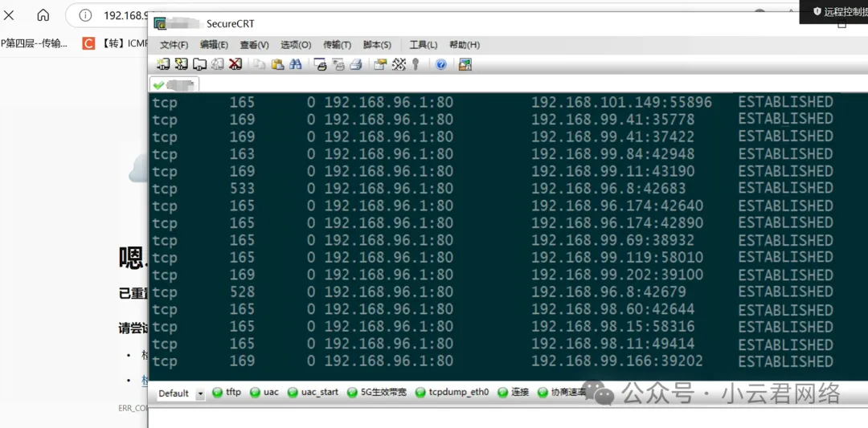Image resolution: width=868 pixels, height=428 pixels.
Task: Open the 文件(F) menu
Action: coord(174,45)
